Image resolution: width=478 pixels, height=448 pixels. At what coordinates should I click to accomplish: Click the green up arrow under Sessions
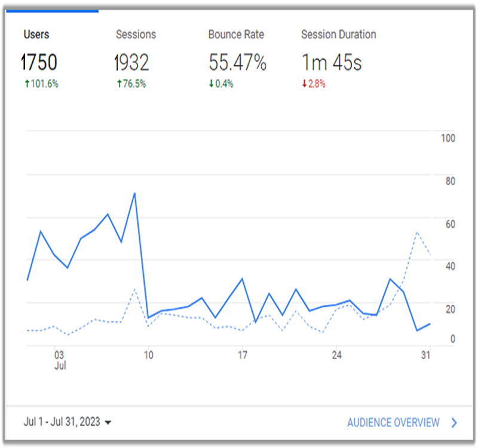[x=119, y=84]
